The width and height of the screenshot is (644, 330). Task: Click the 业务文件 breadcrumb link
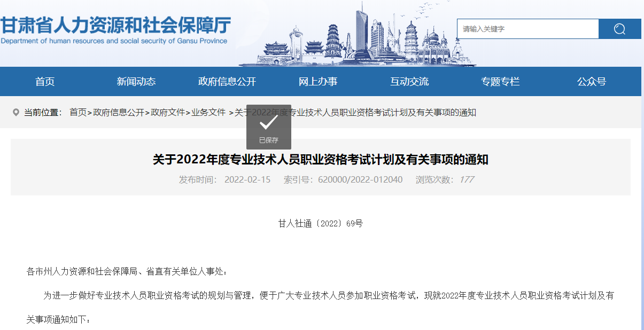click(x=208, y=113)
